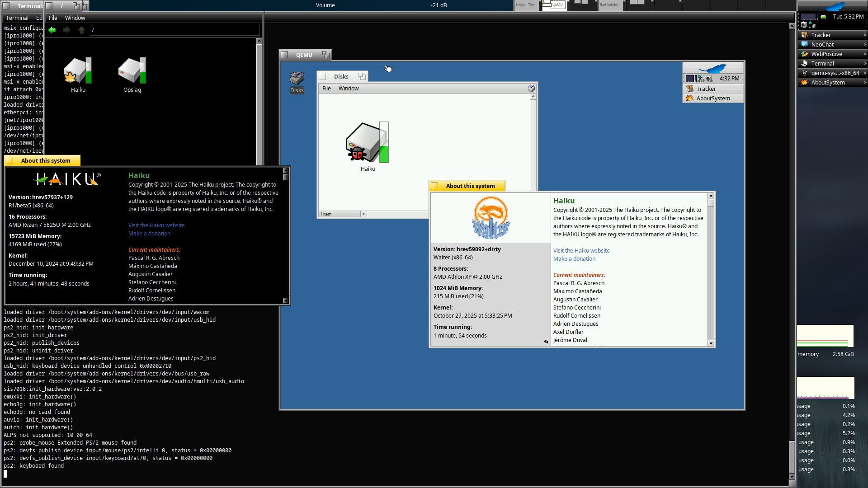Screen dimensions: 868x488
Task: Click the up folder navigation arrow
Action: pyautogui.click(x=81, y=30)
